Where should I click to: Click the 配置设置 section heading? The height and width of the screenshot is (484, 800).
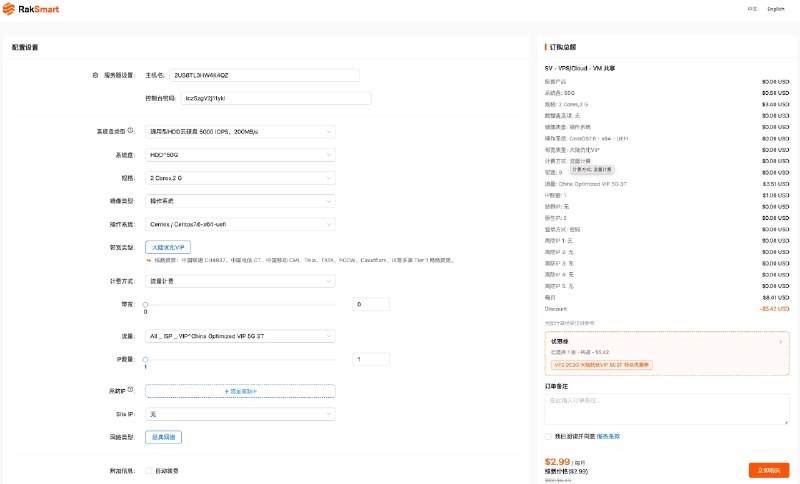25,47
